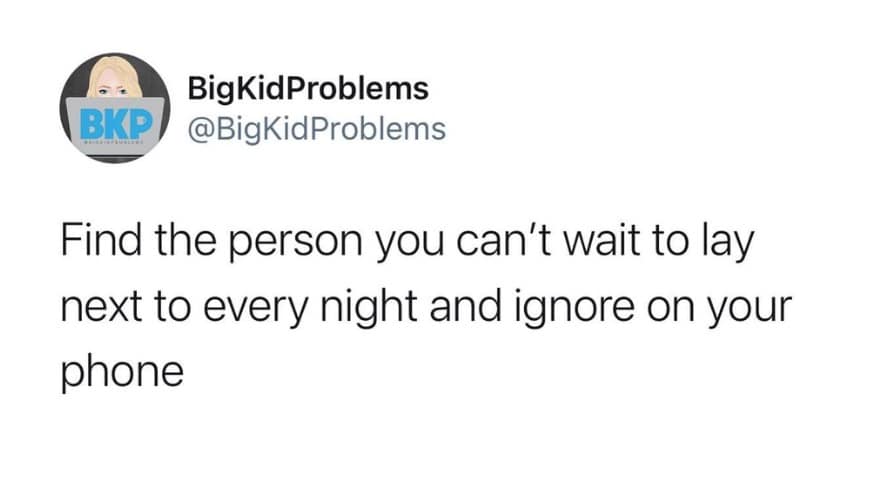870x490 pixels.
Task: Click the gray laptop graphic in avatar
Action: tap(115, 127)
